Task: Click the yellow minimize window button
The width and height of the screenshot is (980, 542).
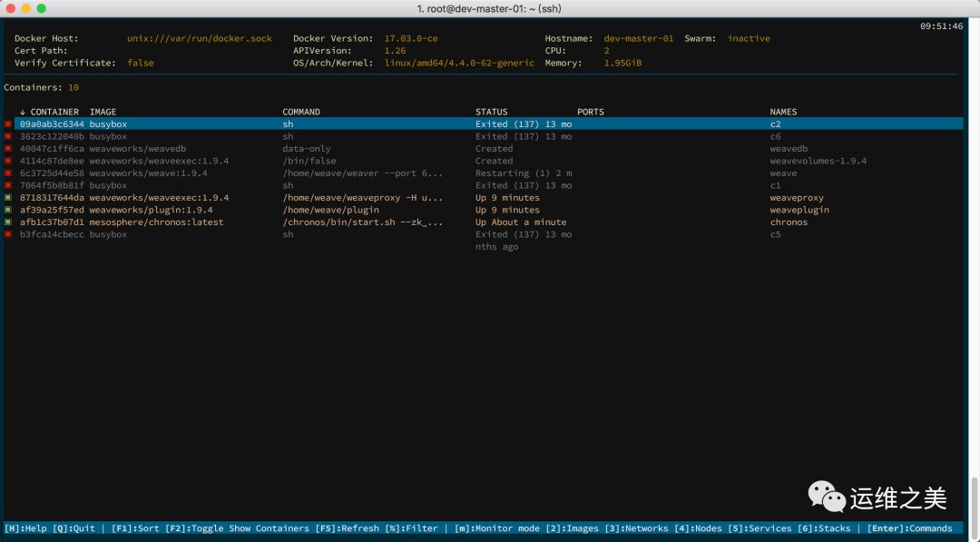Action: [x=25, y=8]
